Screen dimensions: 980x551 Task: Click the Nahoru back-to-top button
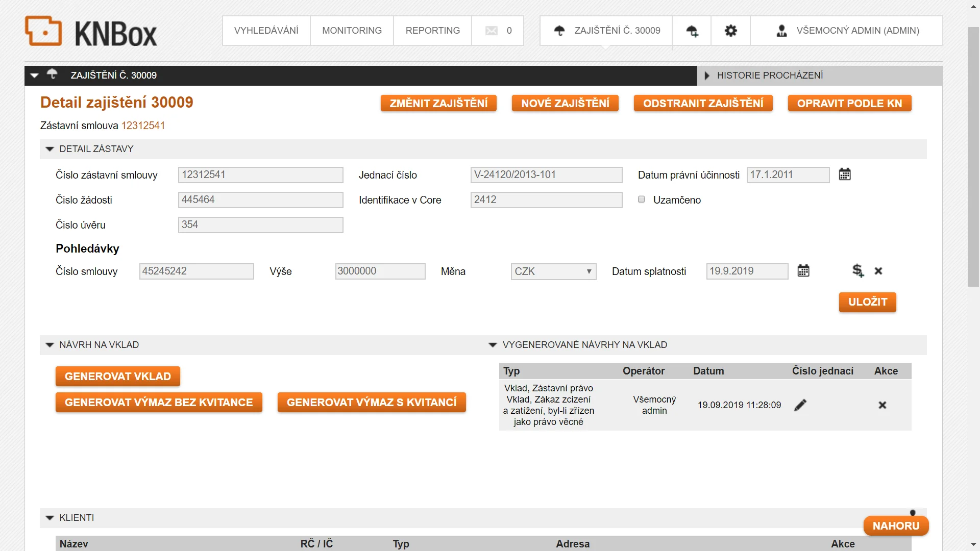click(x=896, y=525)
